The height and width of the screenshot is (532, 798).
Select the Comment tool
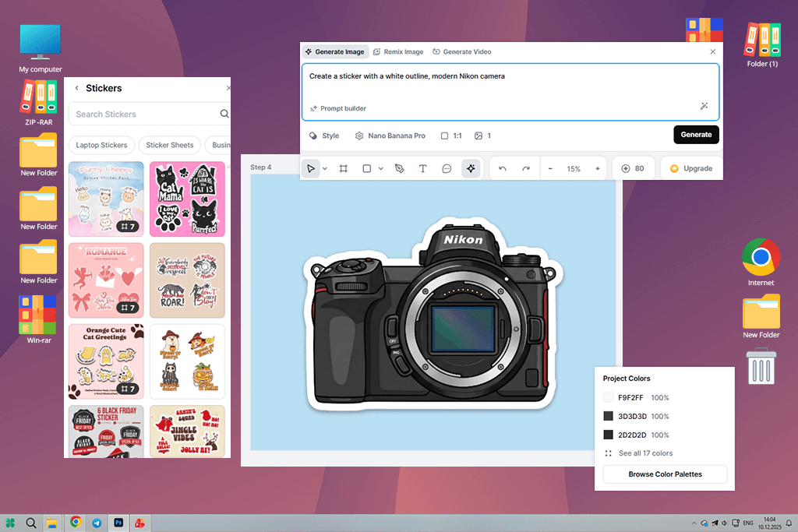click(x=447, y=168)
